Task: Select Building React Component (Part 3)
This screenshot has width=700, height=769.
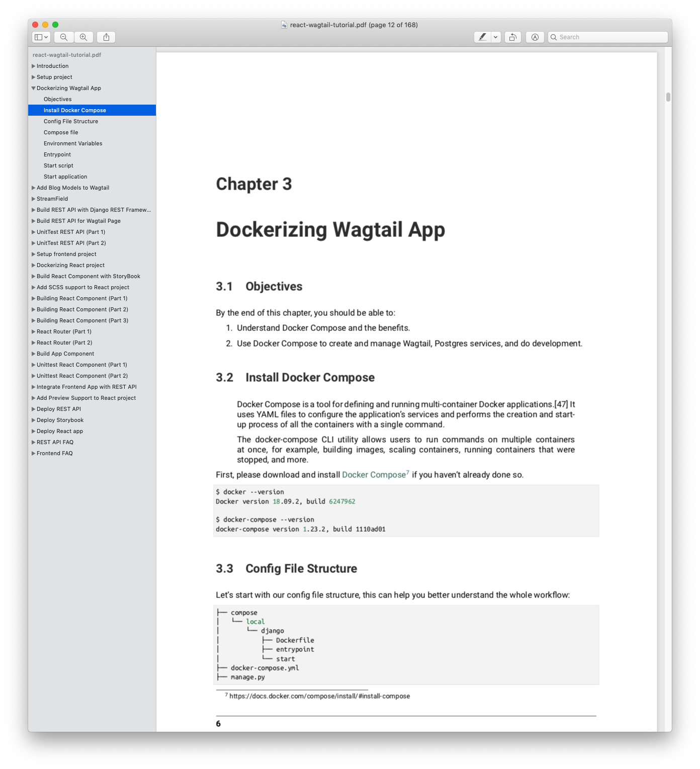Action: point(92,320)
